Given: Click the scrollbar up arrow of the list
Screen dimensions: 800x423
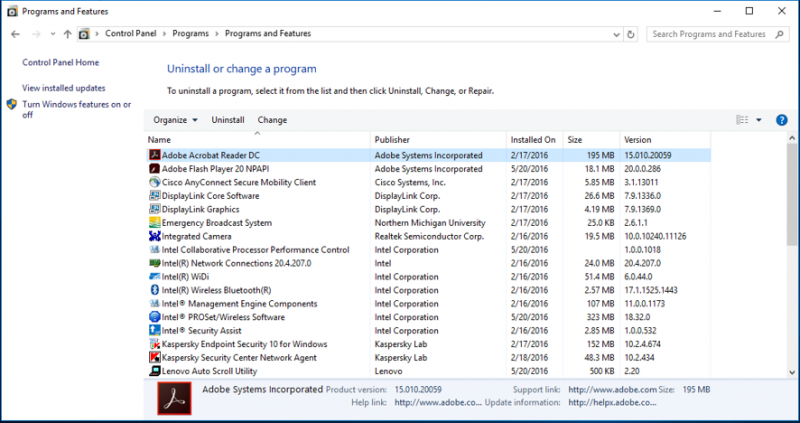Looking at the screenshot, I should (x=792, y=138).
